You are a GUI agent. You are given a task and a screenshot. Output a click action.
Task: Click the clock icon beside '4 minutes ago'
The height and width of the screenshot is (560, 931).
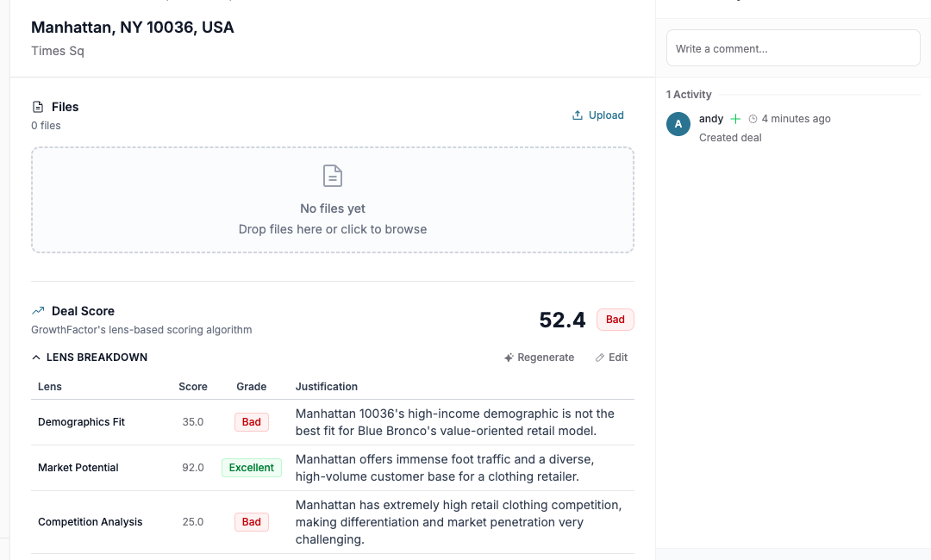tap(753, 118)
